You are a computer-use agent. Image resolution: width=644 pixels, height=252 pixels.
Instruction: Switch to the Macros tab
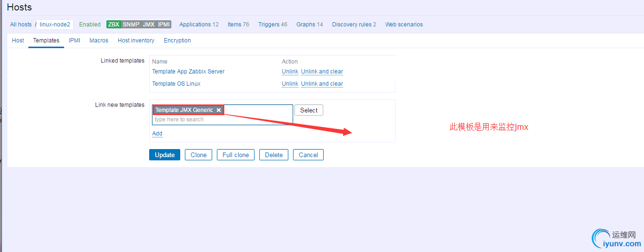[x=99, y=41]
